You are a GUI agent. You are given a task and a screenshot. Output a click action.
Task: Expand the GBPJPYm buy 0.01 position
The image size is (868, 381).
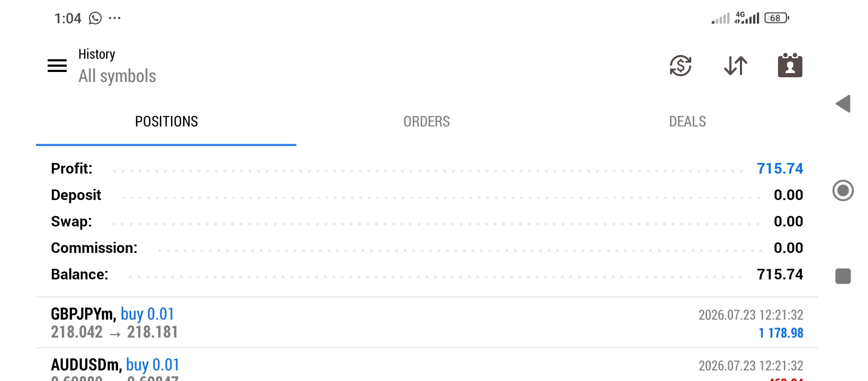click(427, 322)
